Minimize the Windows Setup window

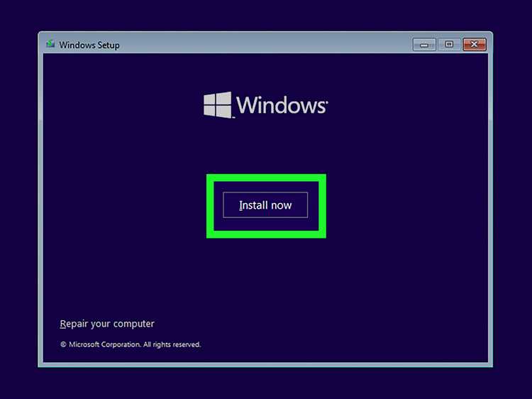pyautogui.click(x=424, y=45)
